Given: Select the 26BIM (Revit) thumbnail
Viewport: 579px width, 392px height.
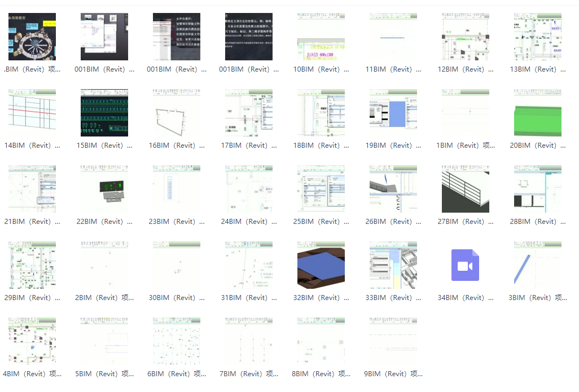Looking at the screenshot, I should [393, 188].
